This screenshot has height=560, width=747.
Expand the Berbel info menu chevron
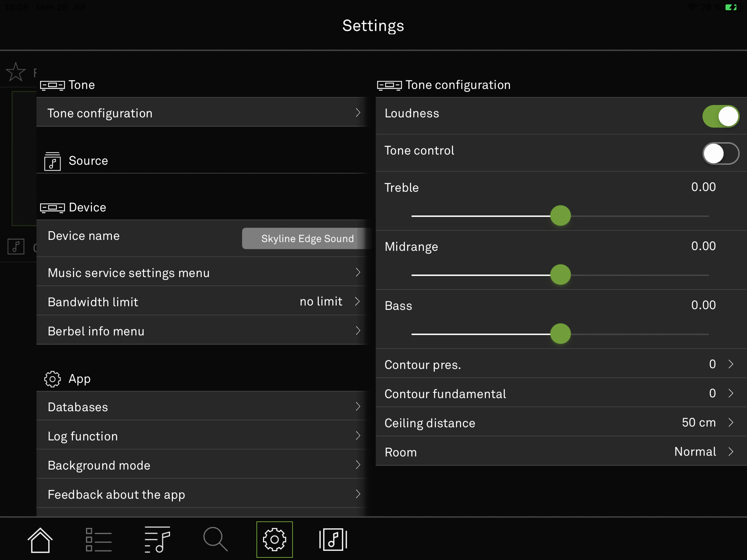358,331
